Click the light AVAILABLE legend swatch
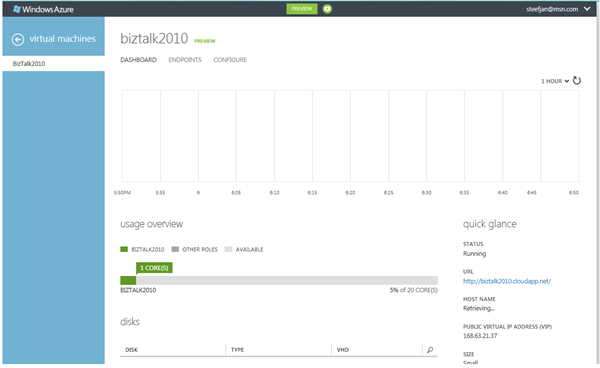Screen dimensions: 600x368 click(228, 249)
